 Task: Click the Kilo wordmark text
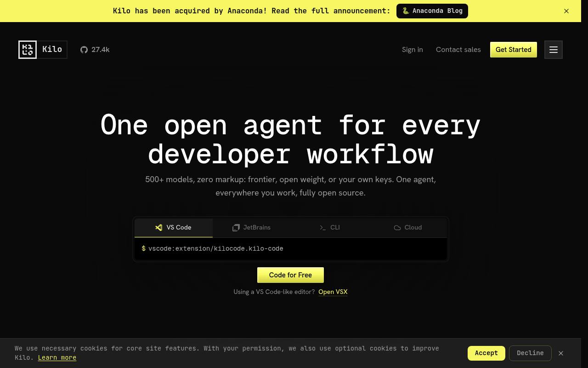pos(52,50)
